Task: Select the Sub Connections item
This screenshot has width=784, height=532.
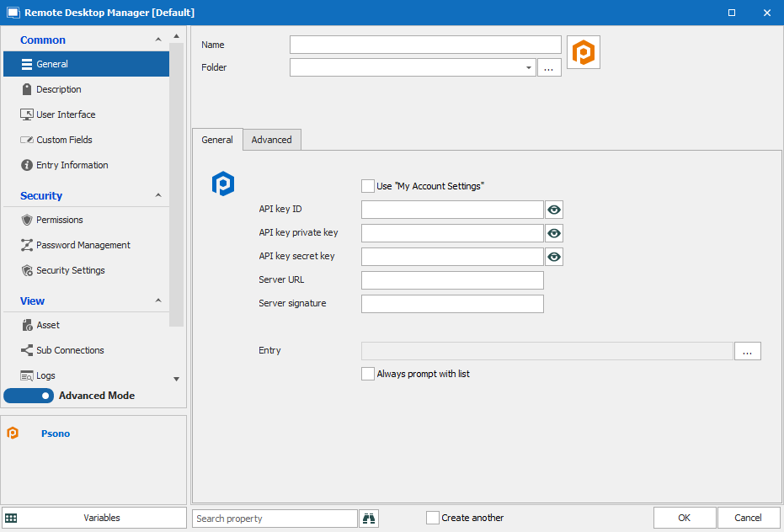Action: click(x=70, y=350)
